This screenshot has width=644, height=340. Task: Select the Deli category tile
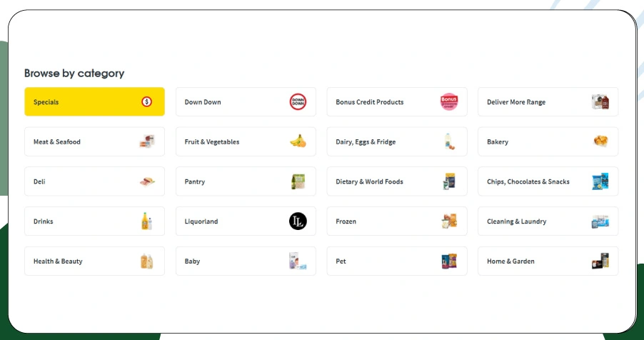click(94, 181)
